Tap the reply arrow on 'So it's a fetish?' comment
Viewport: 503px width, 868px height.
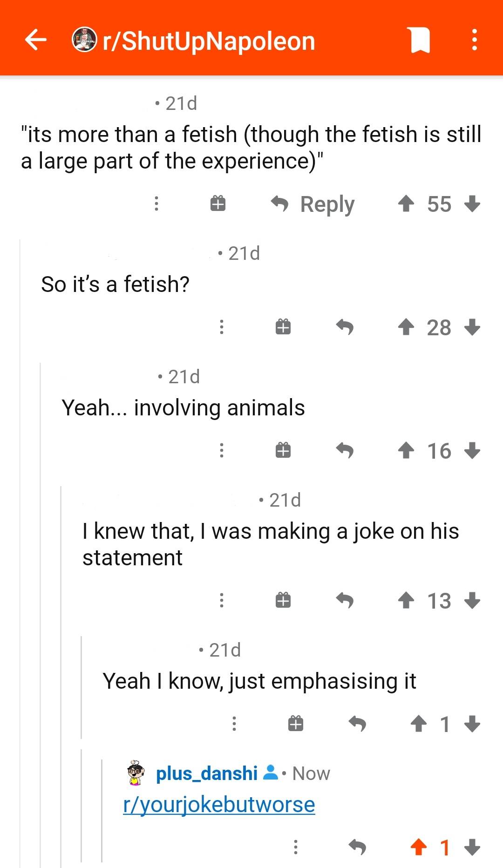(x=346, y=327)
